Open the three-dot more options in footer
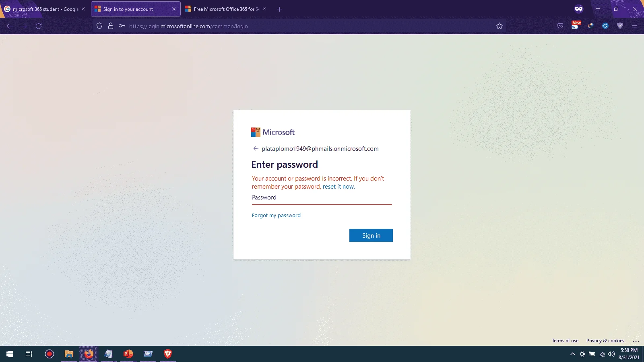644x362 pixels. (x=636, y=341)
